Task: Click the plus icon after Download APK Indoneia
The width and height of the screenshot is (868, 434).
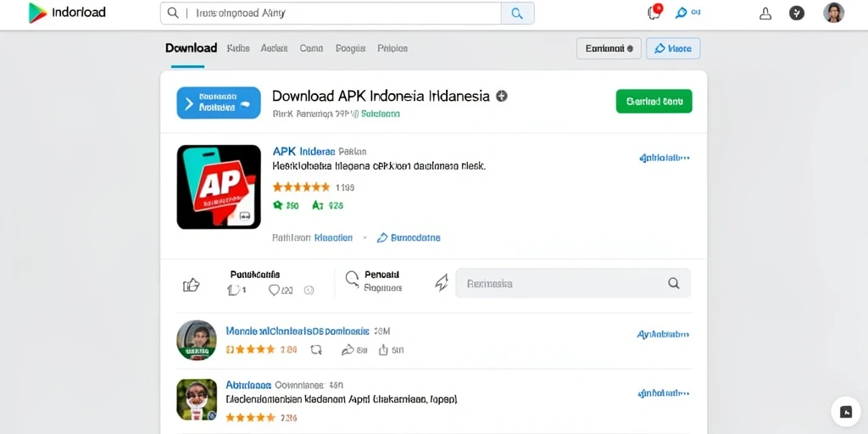Action: [x=502, y=97]
